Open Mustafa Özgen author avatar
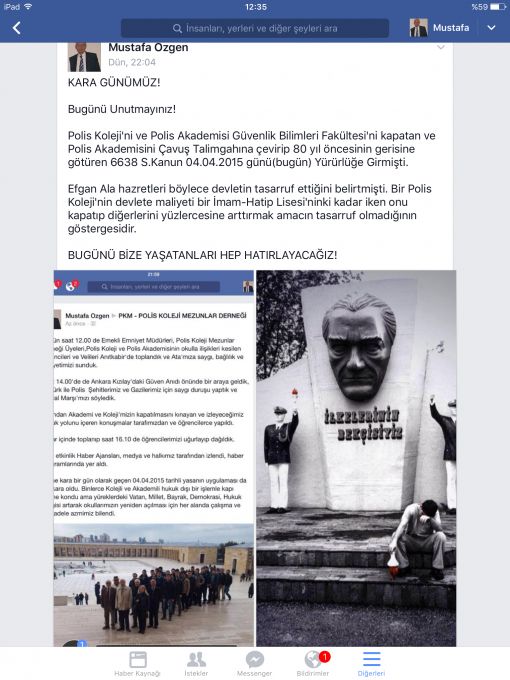510x680 pixels. (x=84, y=57)
